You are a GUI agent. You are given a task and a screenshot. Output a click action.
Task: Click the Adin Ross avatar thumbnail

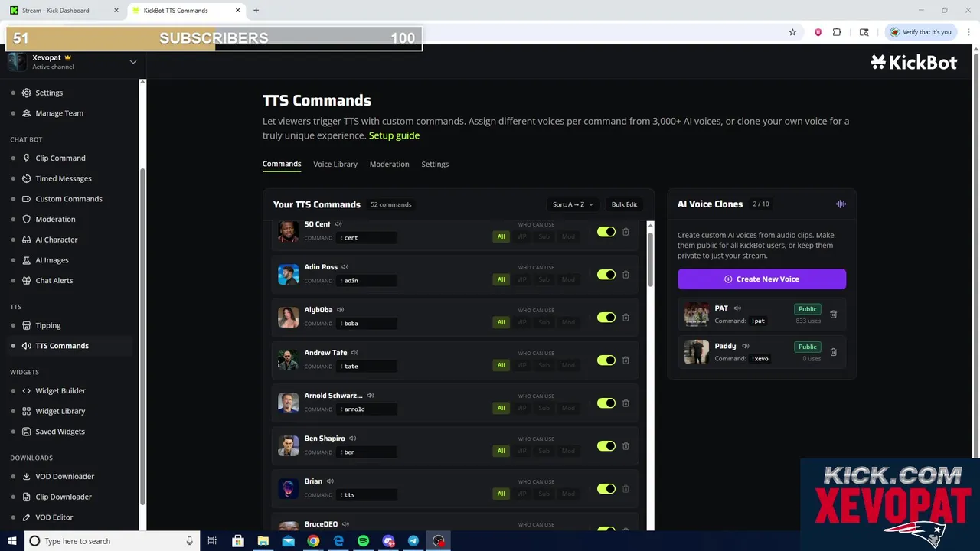coord(288,274)
